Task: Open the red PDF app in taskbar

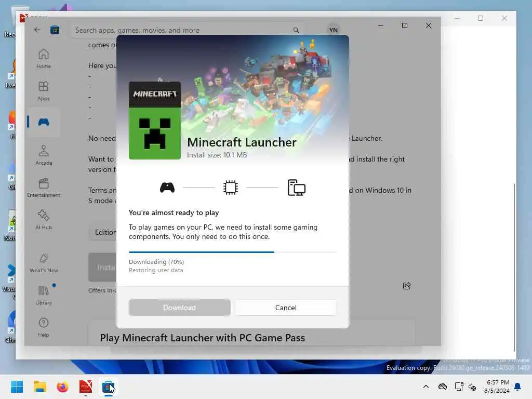Action: [86, 387]
